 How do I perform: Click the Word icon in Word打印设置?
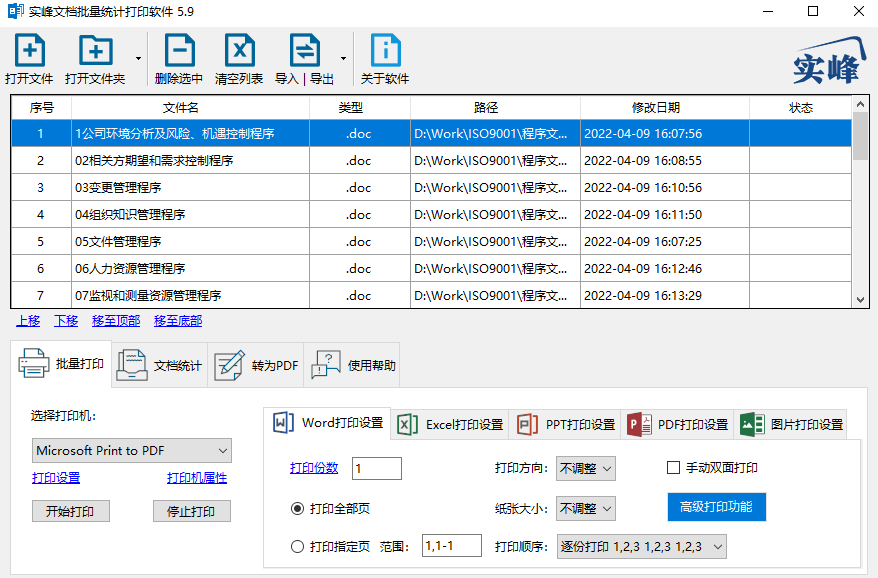tap(283, 422)
